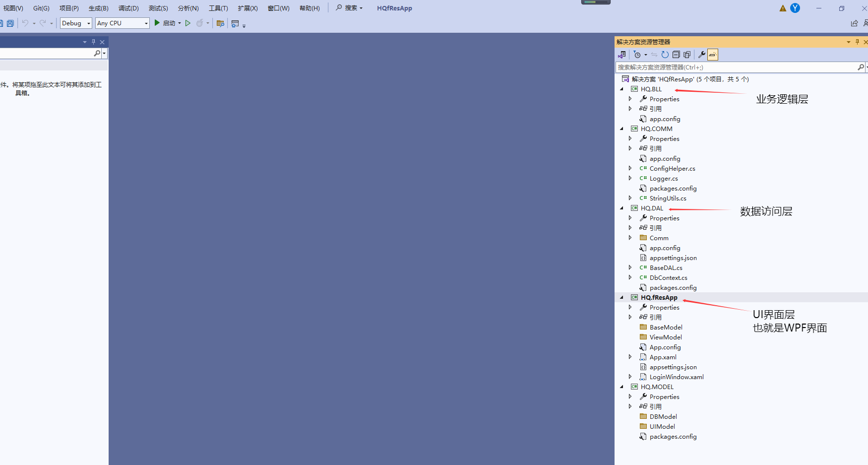Select StringUtils.cs file

[x=668, y=199]
